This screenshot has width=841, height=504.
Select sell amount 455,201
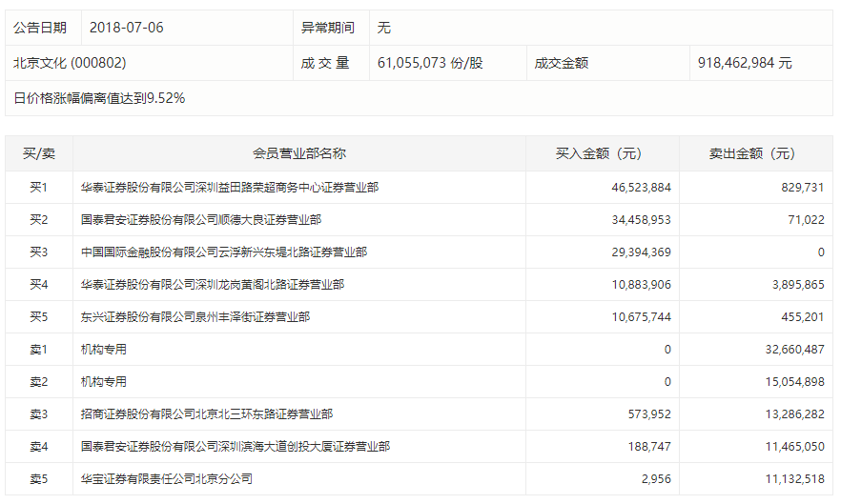(803, 317)
